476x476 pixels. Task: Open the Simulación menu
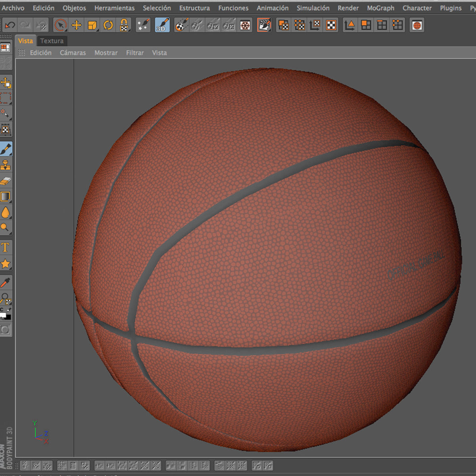point(313,8)
